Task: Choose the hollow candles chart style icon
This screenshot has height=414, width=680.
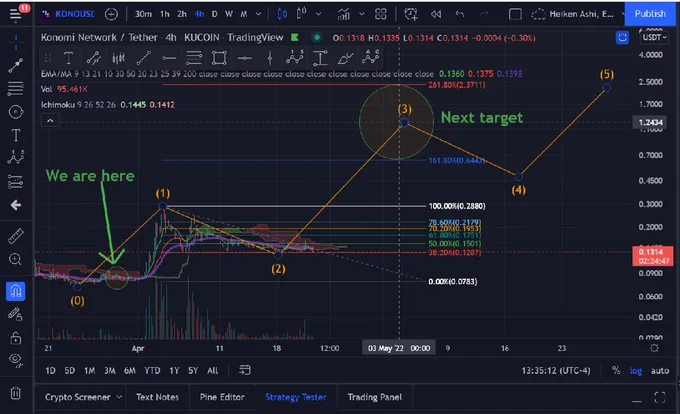Action: click(302, 14)
